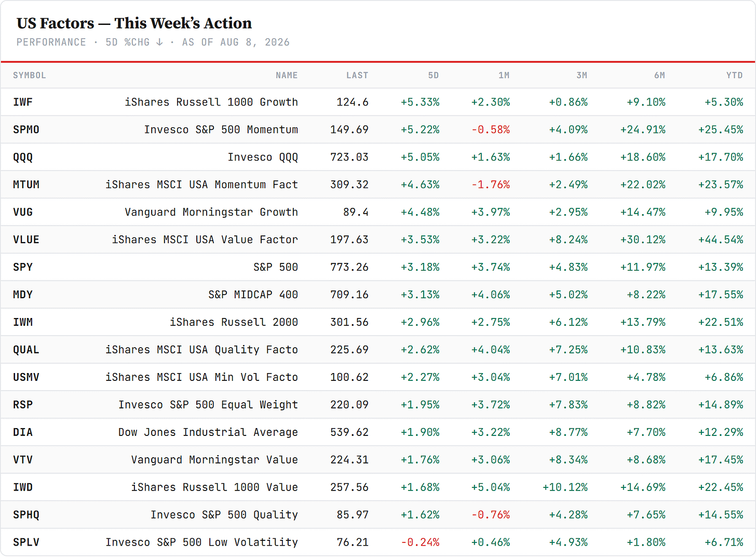Select the IWD symbol cell

click(x=23, y=487)
